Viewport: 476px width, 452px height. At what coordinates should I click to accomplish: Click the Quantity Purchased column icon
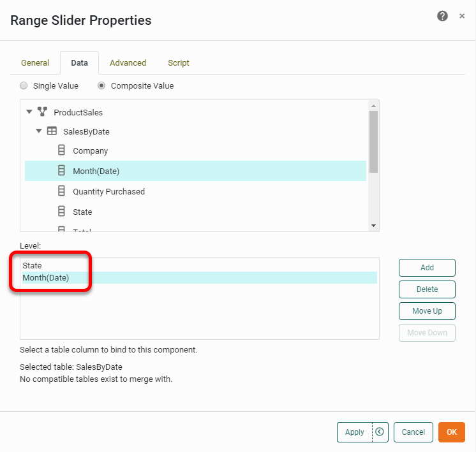point(62,191)
